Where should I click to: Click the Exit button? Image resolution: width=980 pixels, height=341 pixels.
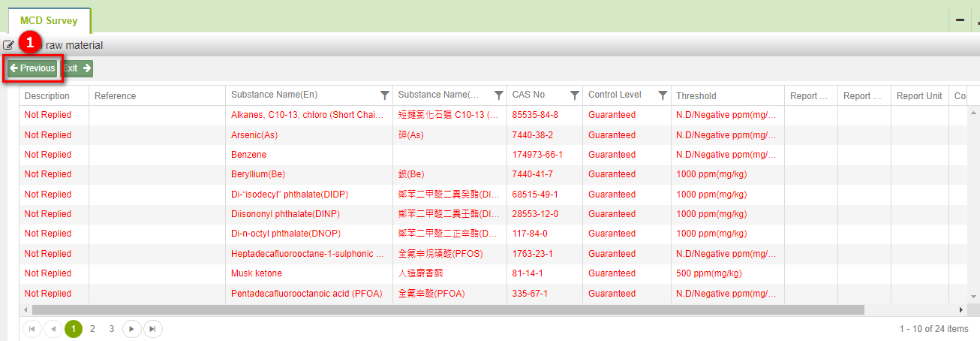click(77, 68)
